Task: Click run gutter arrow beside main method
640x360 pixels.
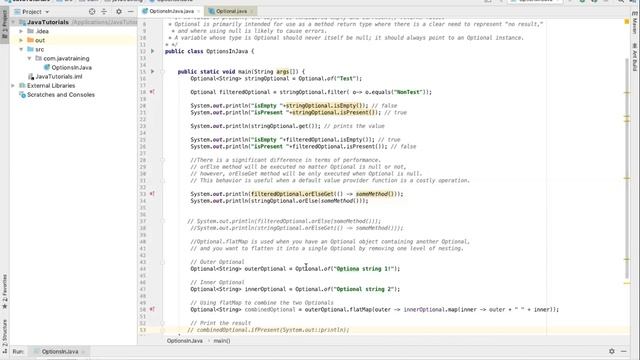Action: [153, 72]
